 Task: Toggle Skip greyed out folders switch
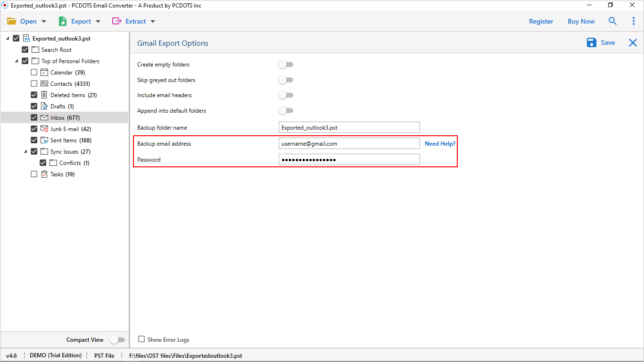coord(286,80)
